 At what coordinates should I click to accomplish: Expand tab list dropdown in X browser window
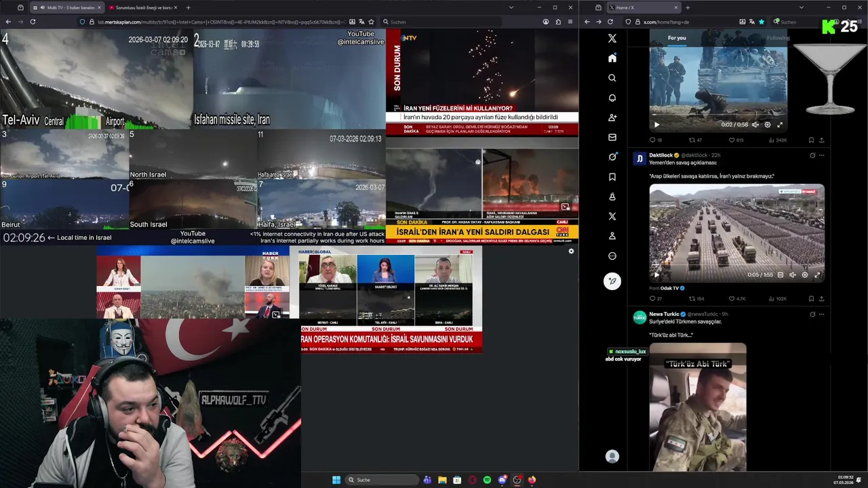point(800,7)
